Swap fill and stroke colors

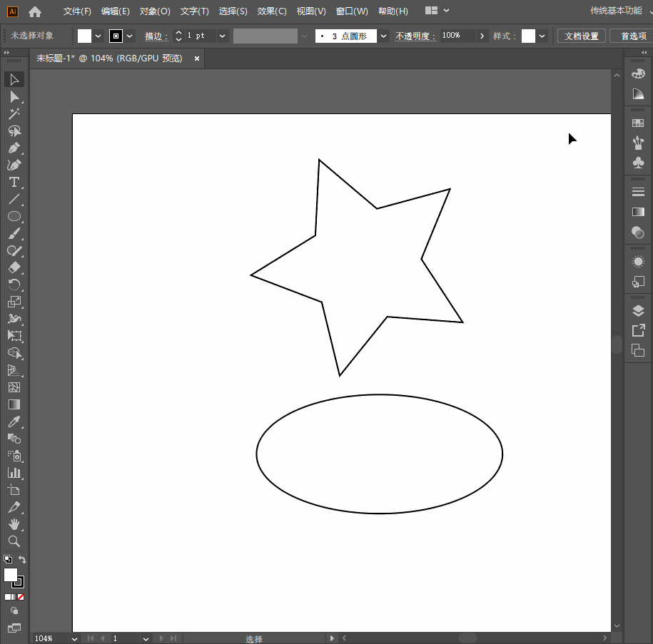(x=22, y=560)
